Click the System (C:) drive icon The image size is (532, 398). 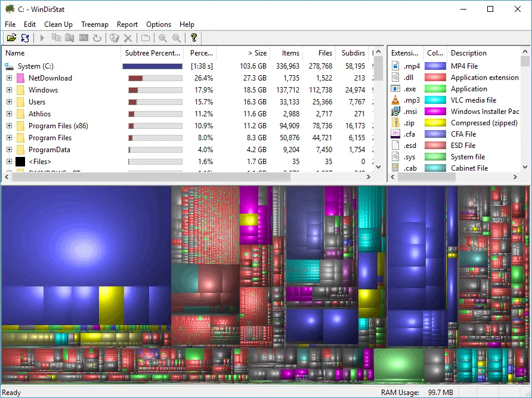pyautogui.click(x=10, y=66)
